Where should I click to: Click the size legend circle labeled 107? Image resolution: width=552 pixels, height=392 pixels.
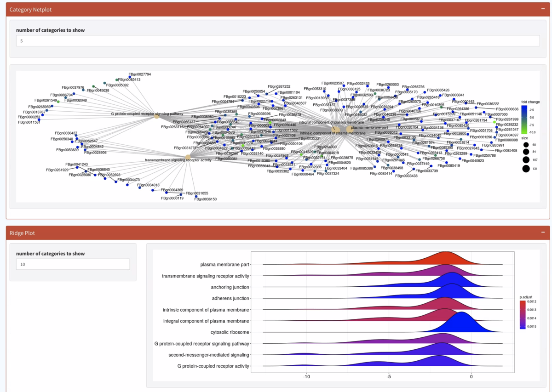(x=526, y=160)
